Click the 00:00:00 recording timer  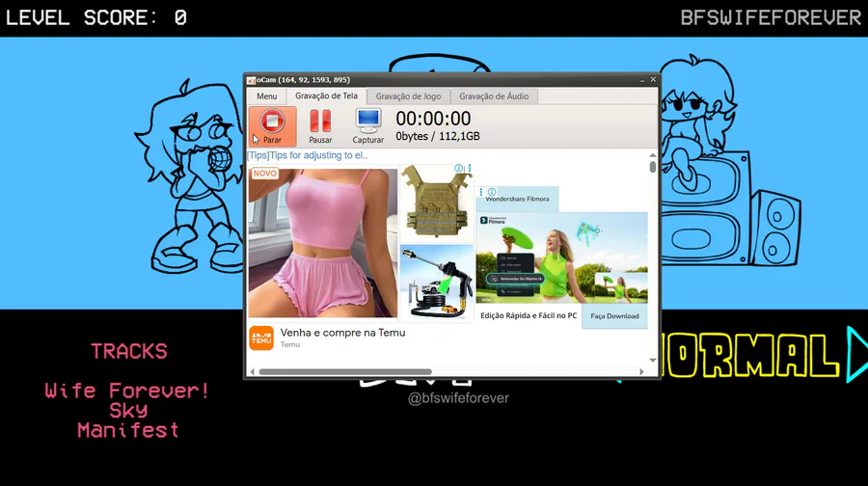pos(433,119)
